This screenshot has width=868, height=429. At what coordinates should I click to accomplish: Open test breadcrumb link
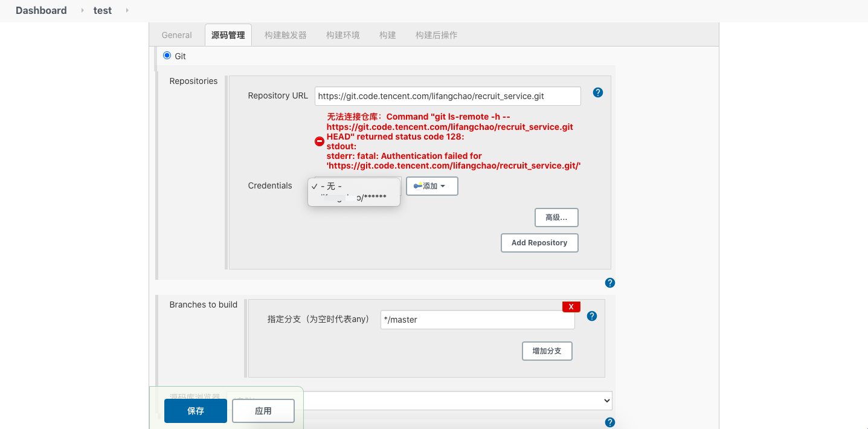(103, 10)
